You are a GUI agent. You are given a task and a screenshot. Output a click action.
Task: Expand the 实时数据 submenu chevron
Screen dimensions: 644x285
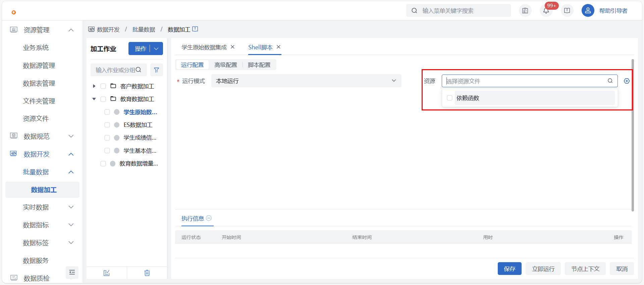click(71, 207)
